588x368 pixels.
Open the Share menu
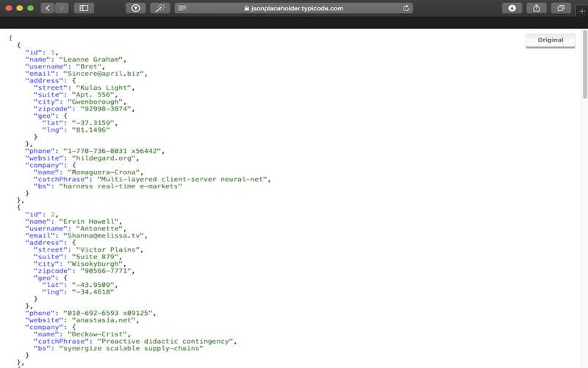tap(537, 8)
